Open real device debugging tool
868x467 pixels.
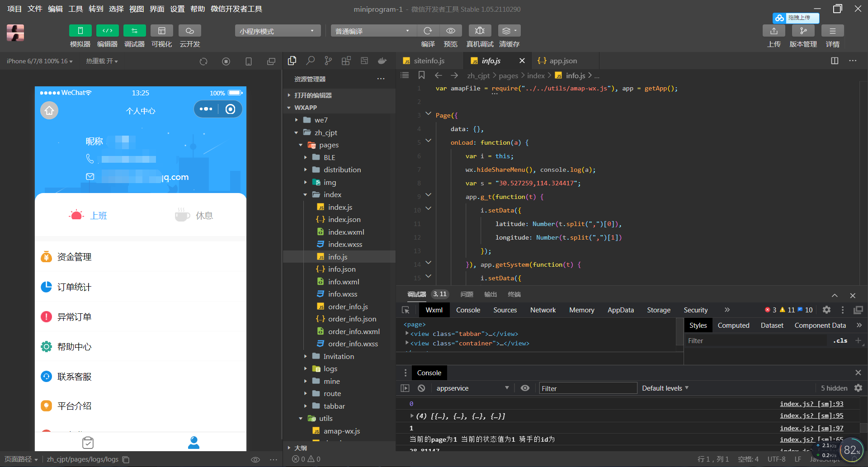click(x=480, y=31)
